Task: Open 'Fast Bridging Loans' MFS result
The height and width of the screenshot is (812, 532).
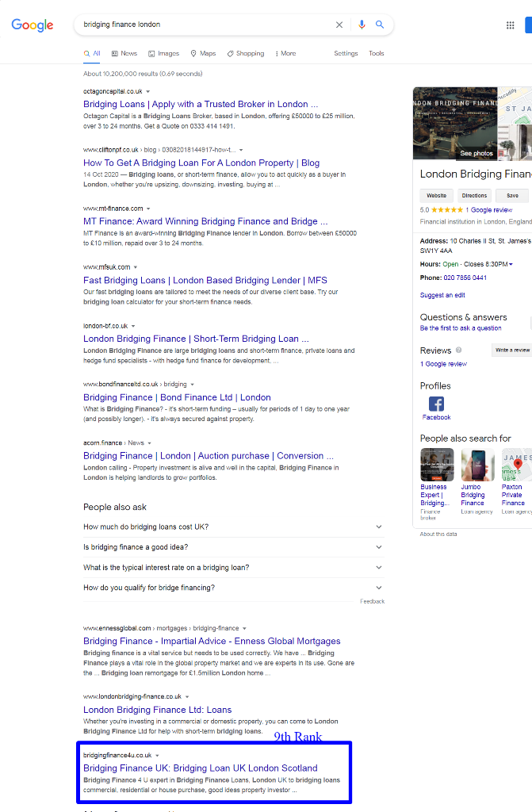Action: point(205,280)
